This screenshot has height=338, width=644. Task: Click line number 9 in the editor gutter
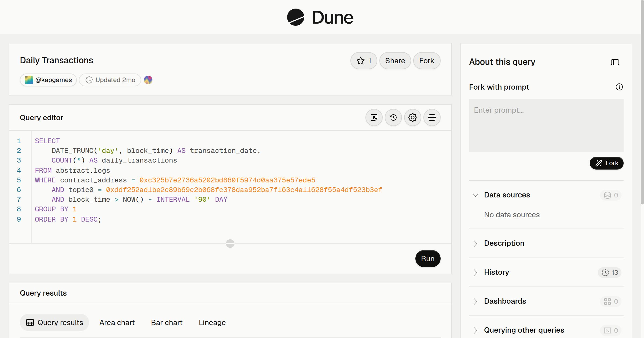pos(19,219)
